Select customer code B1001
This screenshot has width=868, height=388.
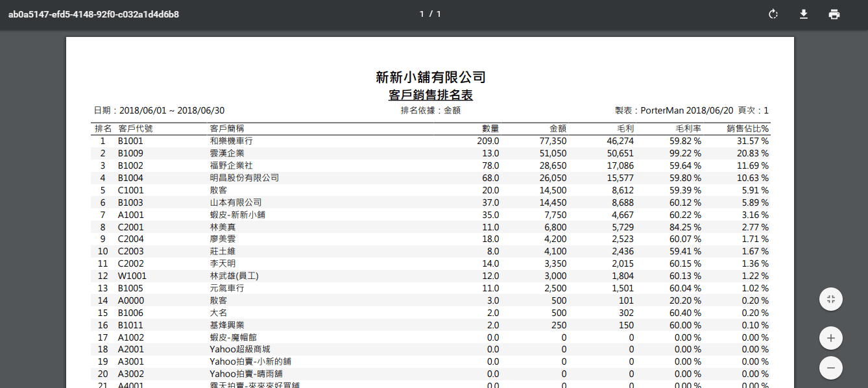pyautogui.click(x=130, y=141)
